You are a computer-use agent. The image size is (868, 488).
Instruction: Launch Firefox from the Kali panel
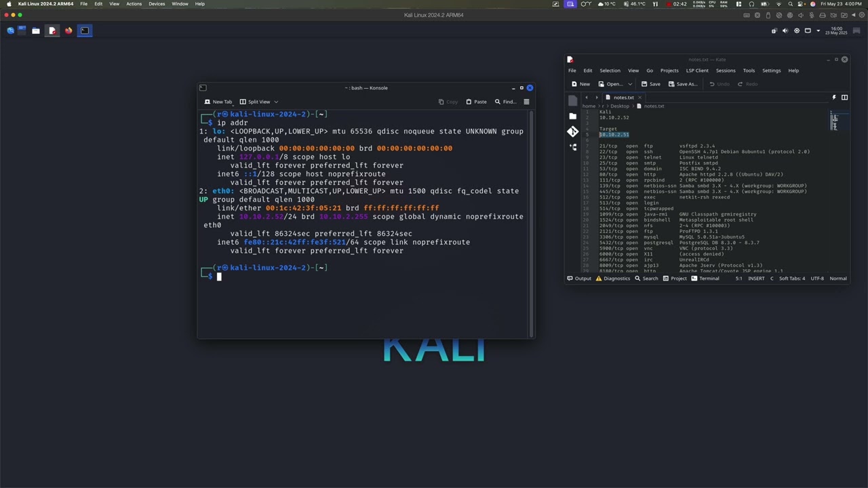click(68, 30)
